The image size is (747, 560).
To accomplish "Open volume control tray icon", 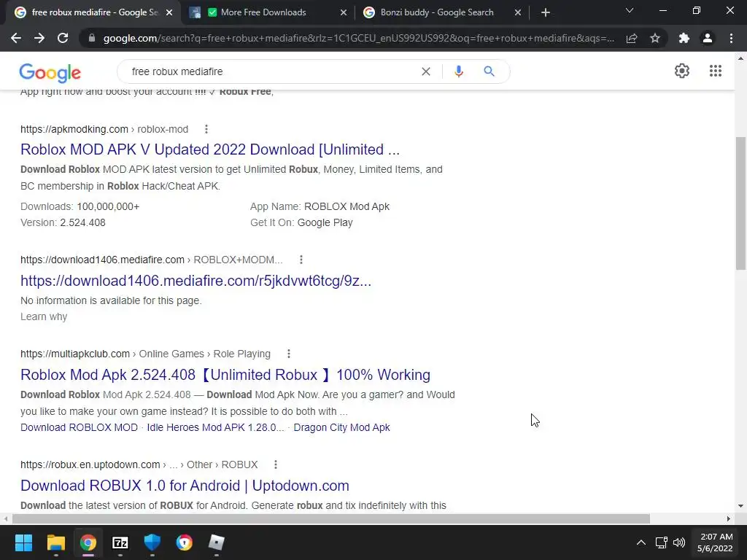I will tap(679, 542).
